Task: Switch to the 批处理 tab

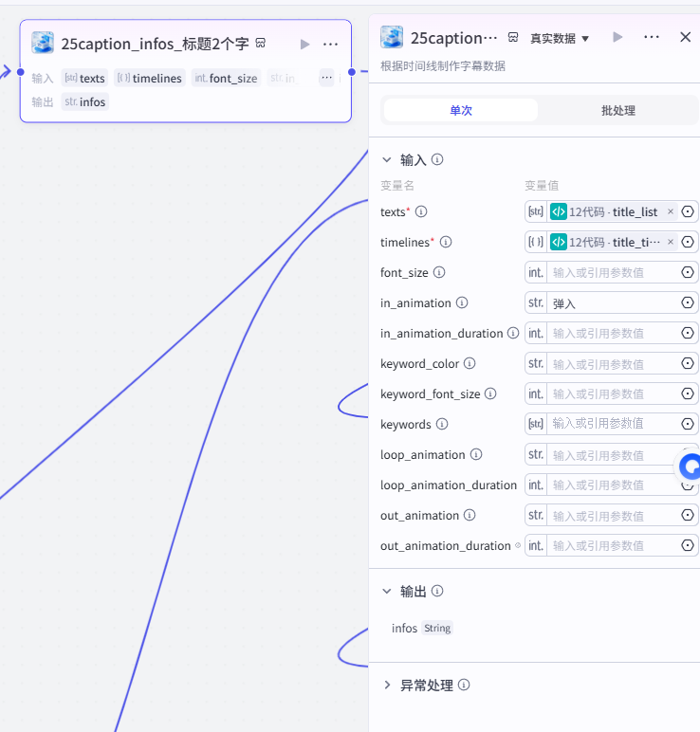Action: (617, 111)
